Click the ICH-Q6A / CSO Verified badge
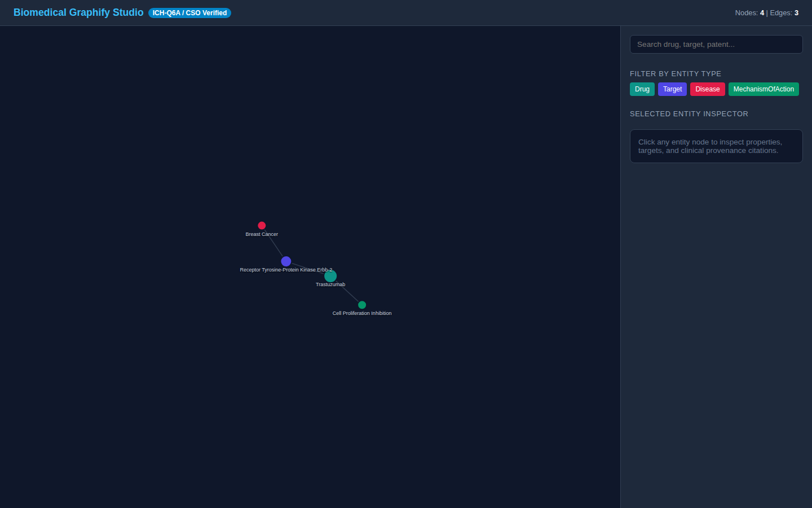Viewport: 812px width, 508px height. tap(189, 13)
